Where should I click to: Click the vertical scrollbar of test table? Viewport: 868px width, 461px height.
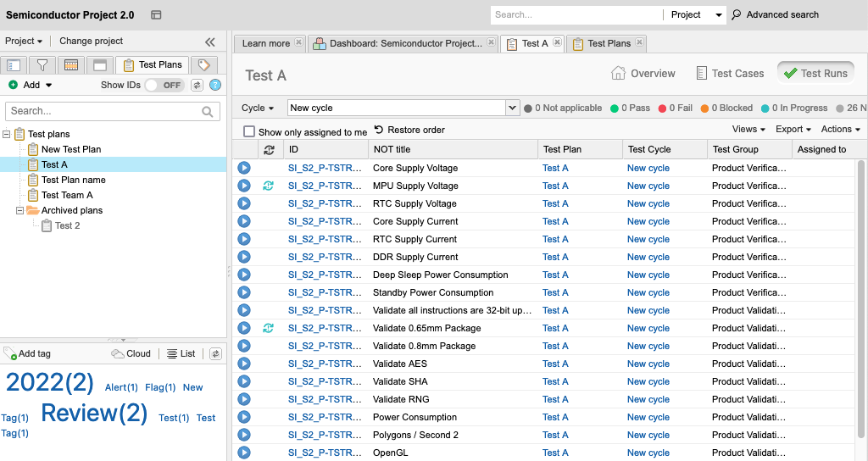tap(861, 299)
